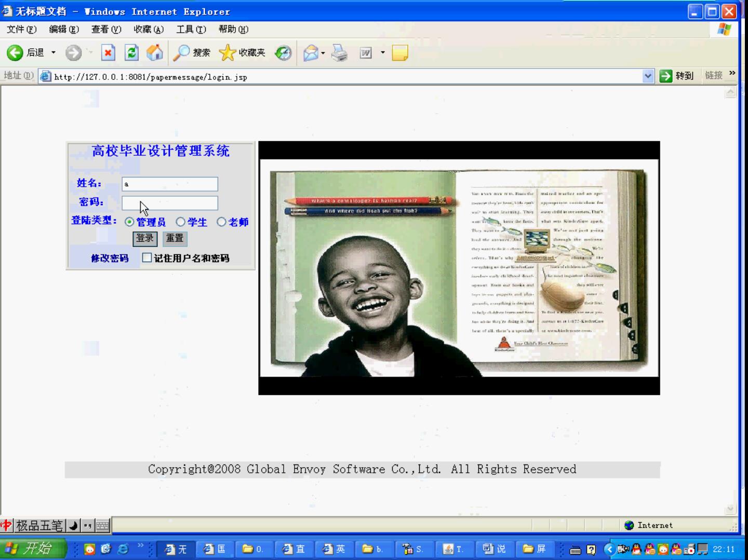The image size is (748, 560).
Task: Click the 转到 (Go) button
Action: [x=677, y=76]
